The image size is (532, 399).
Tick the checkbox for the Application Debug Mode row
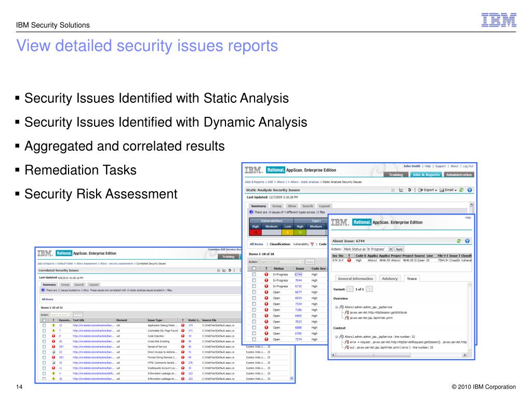click(44, 325)
